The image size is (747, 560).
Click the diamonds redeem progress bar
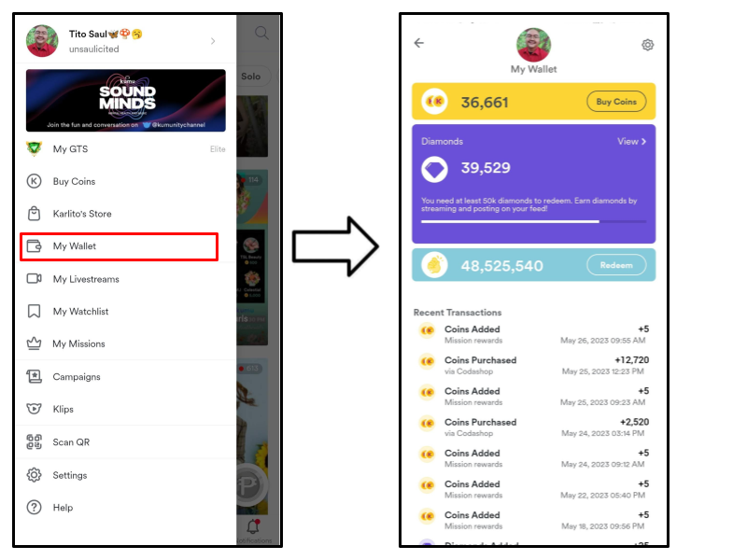pos(533,221)
